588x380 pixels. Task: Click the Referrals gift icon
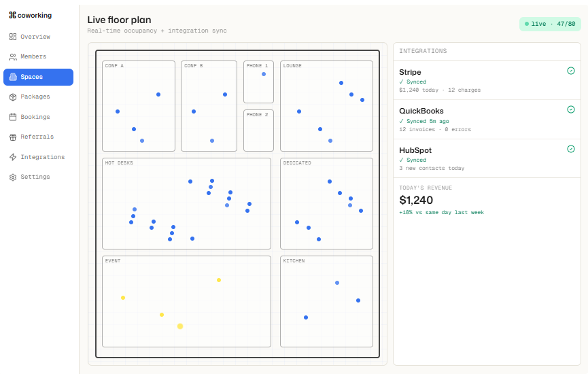tap(13, 137)
